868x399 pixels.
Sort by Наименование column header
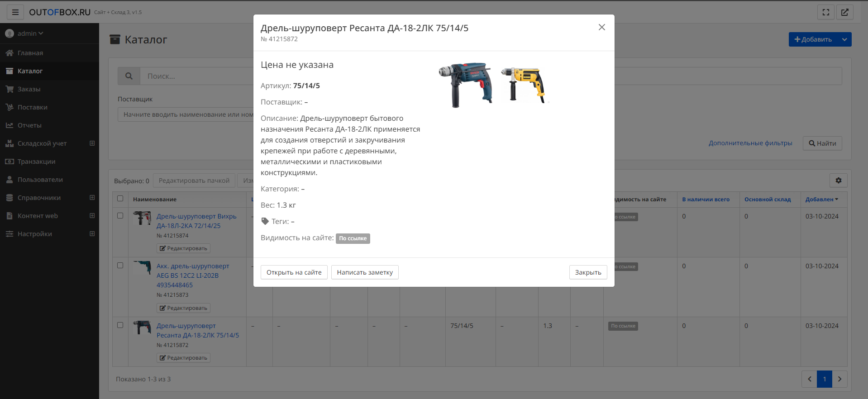[155, 199]
